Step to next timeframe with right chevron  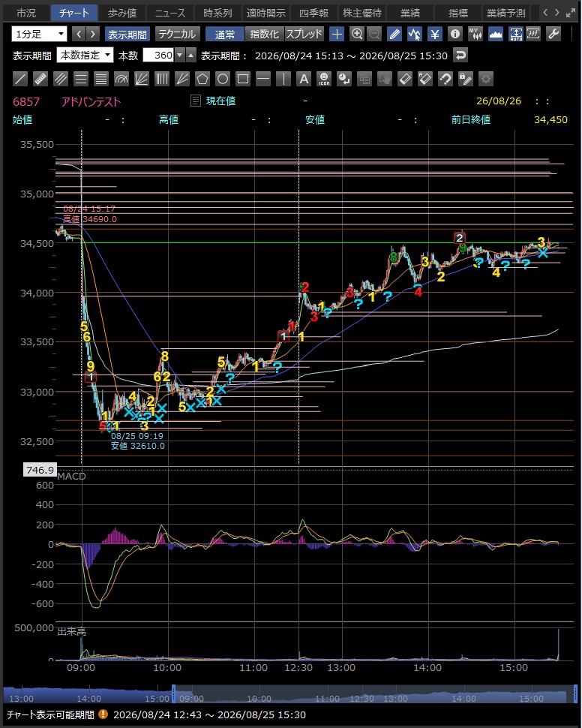pos(93,34)
